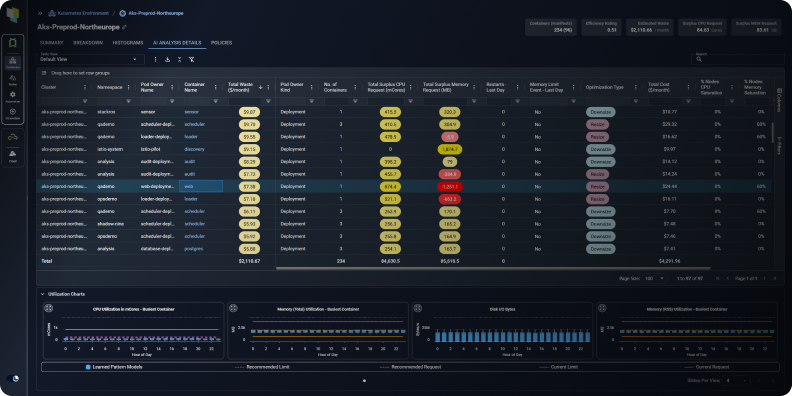Screen dimensions: 792x396
Task: Click the selected web container cell
Action: point(201,186)
